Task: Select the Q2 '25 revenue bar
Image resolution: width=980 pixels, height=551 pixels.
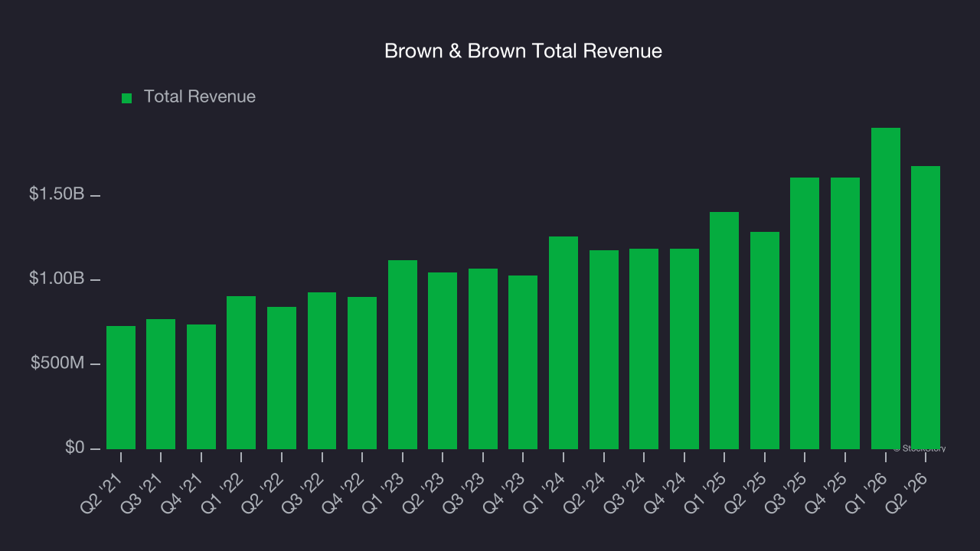Action: click(765, 341)
